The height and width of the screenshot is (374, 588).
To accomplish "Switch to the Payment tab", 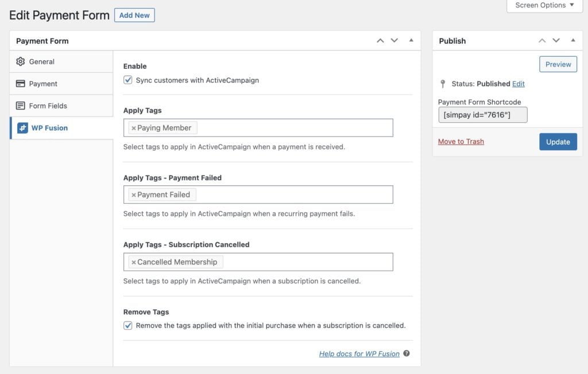I will pos(61,84).
